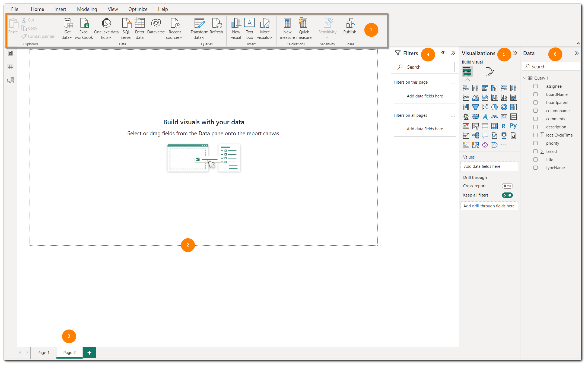Open Excel workbook data source

click(x=84, y=29)
